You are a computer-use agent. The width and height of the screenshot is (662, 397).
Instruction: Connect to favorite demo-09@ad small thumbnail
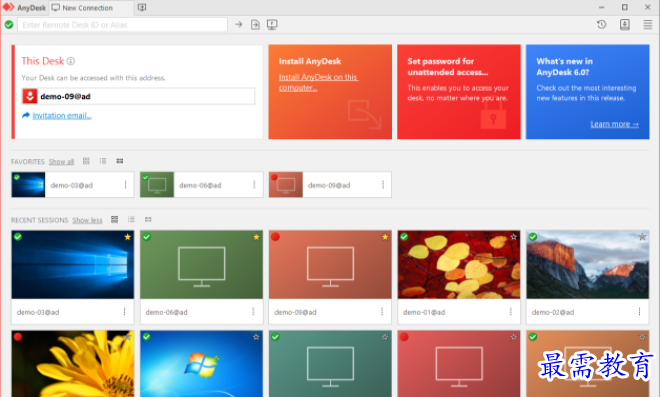point(286,185)
